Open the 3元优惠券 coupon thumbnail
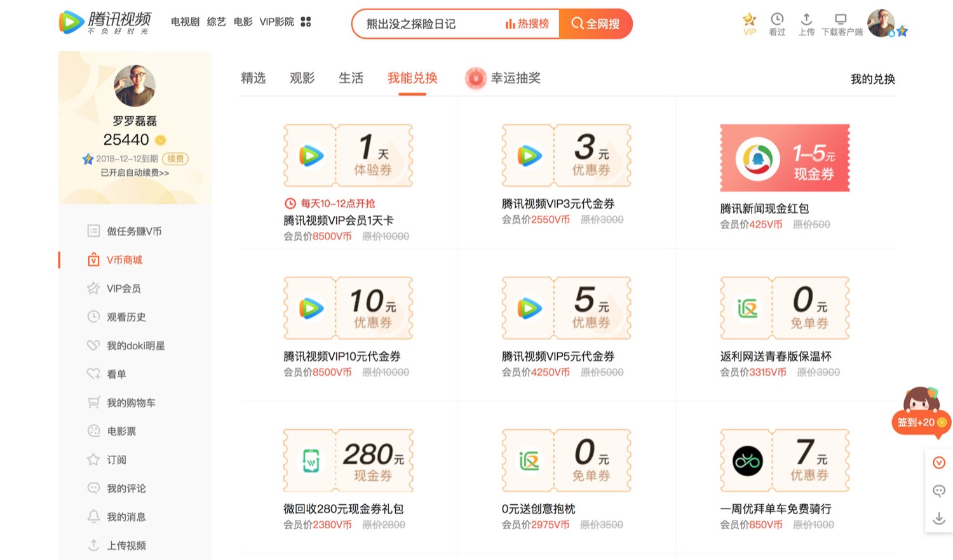 566,156
